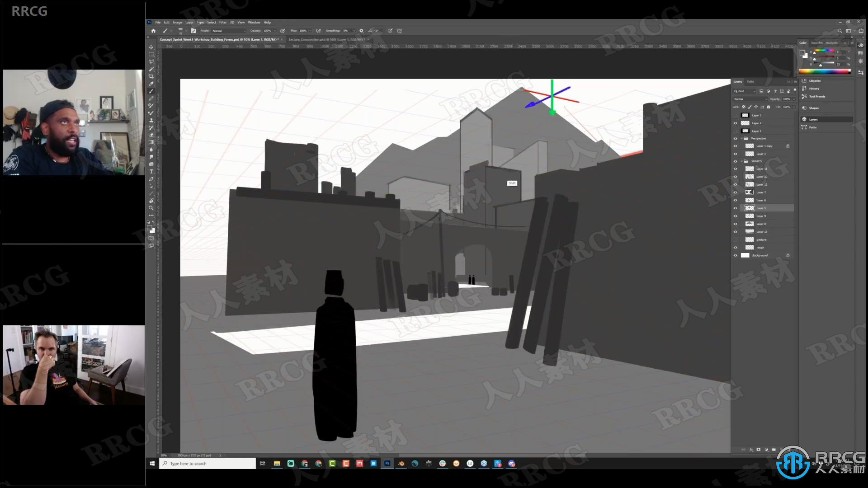The image size is (868, 488).
Task: Open the Flow percentage dropdown arrow
Action: (310, 31)
